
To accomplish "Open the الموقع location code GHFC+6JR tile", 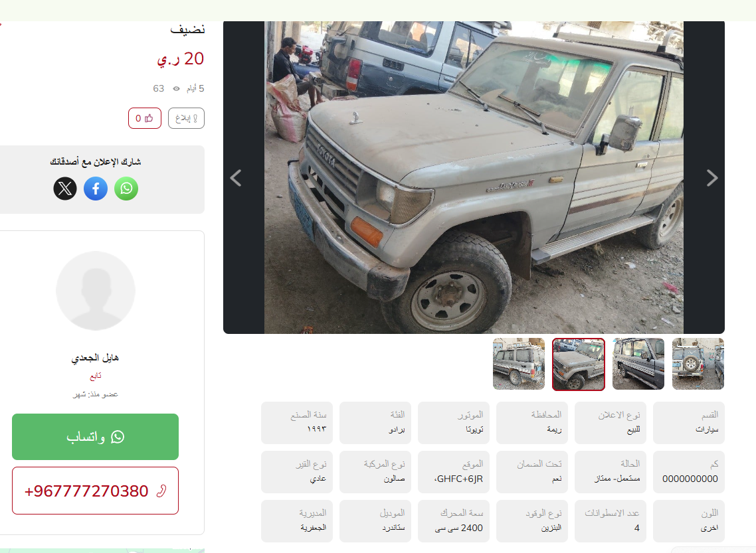I will pos(454,471).
